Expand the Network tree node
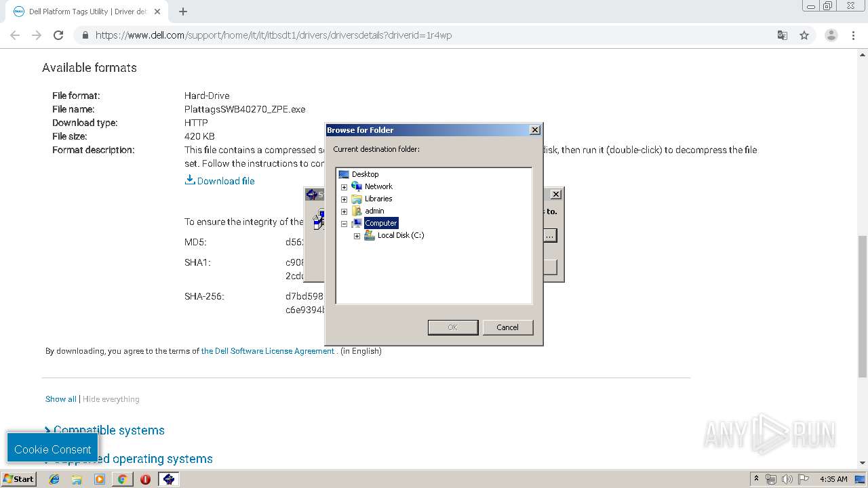 (x=344, y=186)
